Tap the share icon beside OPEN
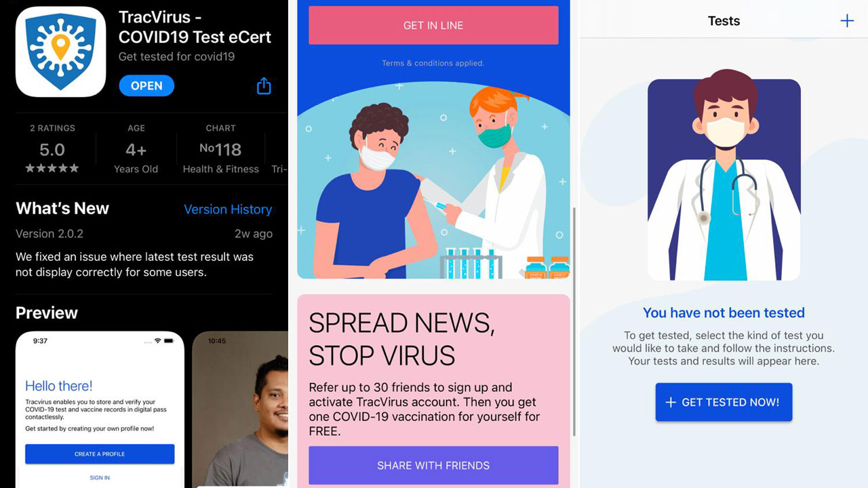The height and width of the screenshot is (488, 868). click(x=264, y=85)
